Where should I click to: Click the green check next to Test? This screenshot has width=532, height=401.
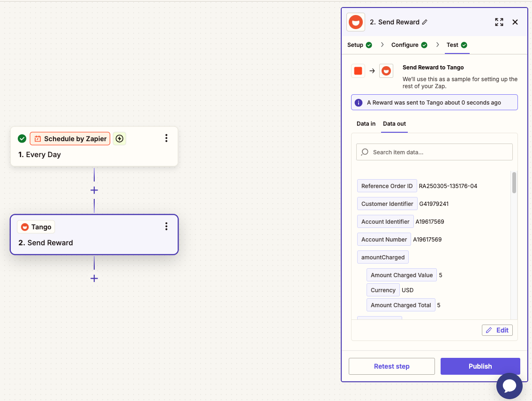[464, 45]
